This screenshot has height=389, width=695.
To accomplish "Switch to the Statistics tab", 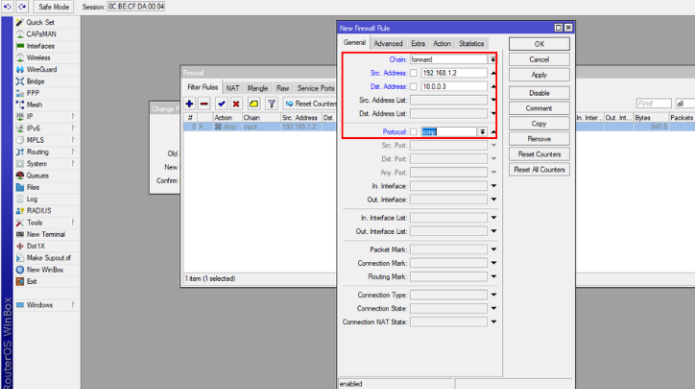I will (471, 43).
